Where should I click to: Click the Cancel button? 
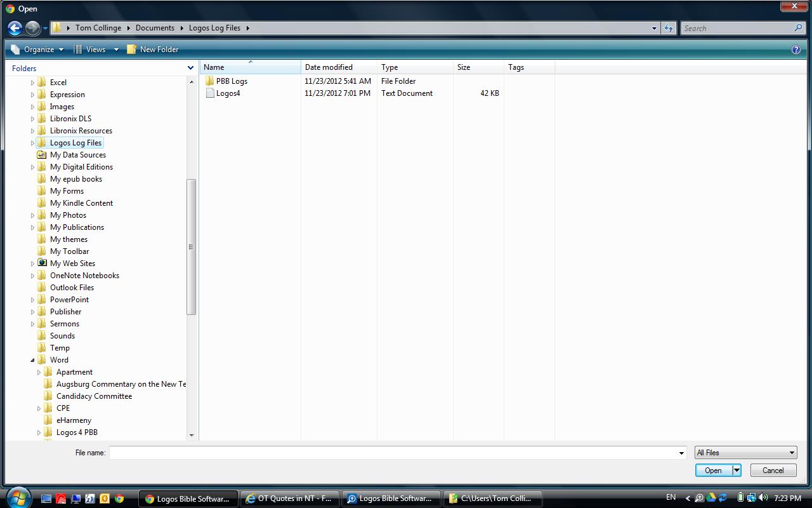[x=773, y=471]
